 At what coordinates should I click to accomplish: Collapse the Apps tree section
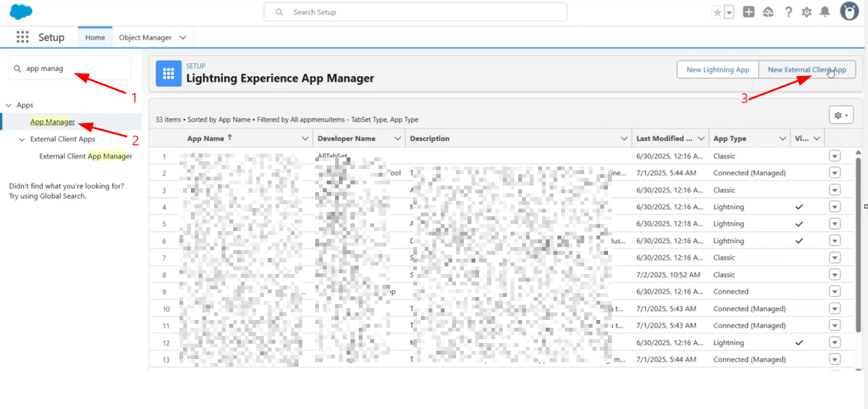(9, 105)
